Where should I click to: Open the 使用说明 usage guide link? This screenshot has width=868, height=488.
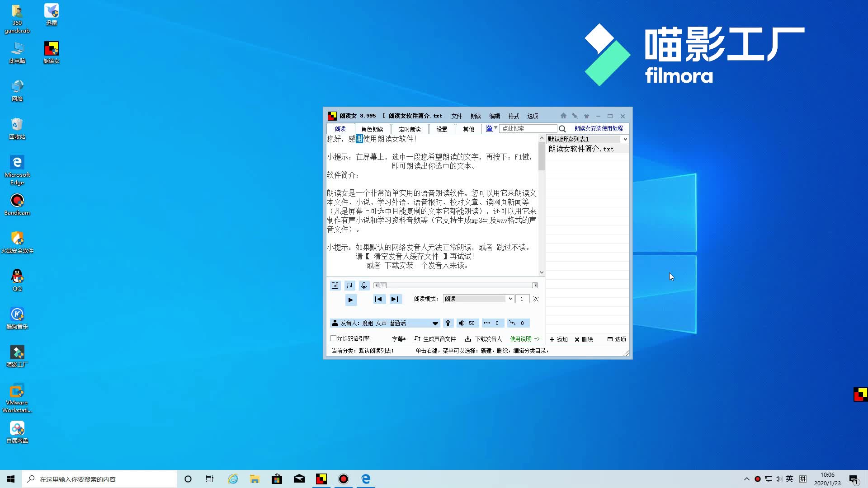click(524, 339)
